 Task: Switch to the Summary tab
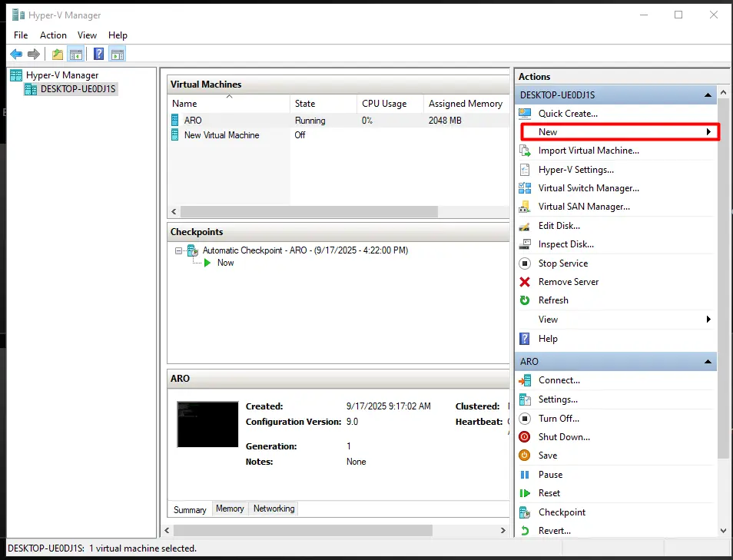(190, 509)
